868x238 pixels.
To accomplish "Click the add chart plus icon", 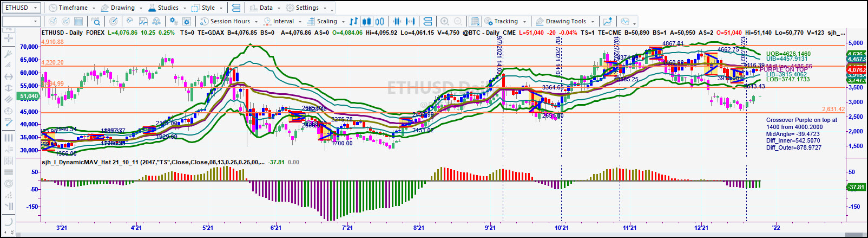I will point(608,21).
